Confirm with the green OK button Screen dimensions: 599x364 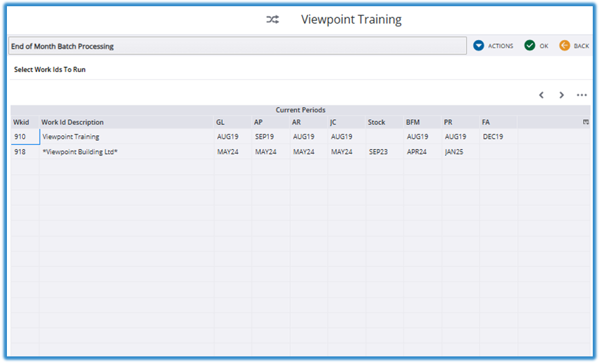[x=536, y=46]
